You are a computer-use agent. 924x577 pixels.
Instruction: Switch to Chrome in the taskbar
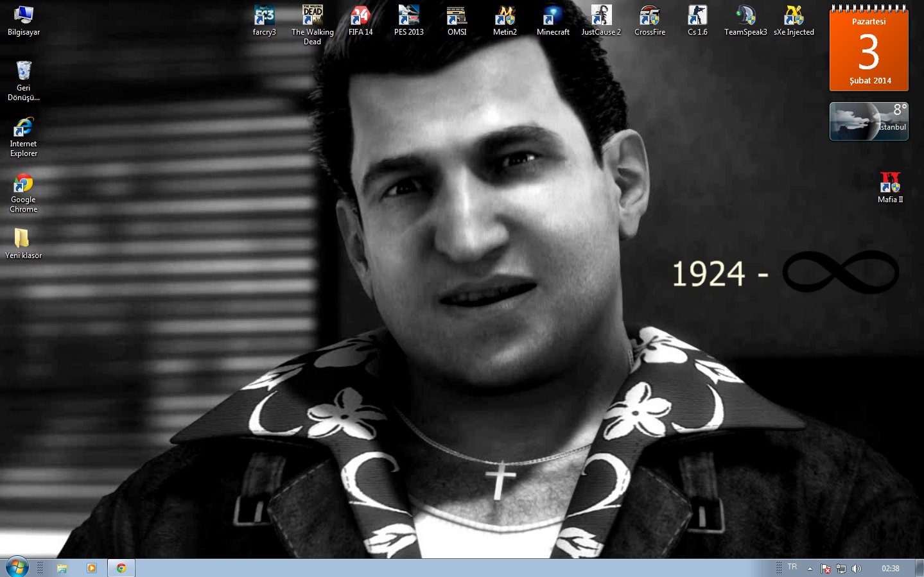pos(121,568)
